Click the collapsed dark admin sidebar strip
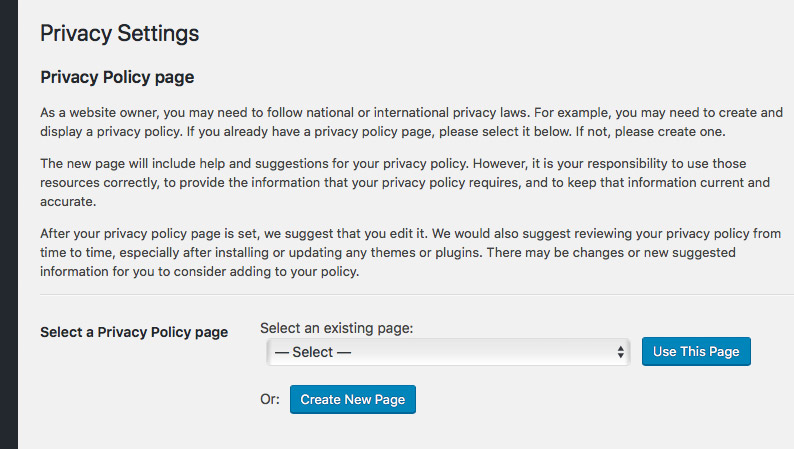The image size is (794, 449). tap(9, 224)
